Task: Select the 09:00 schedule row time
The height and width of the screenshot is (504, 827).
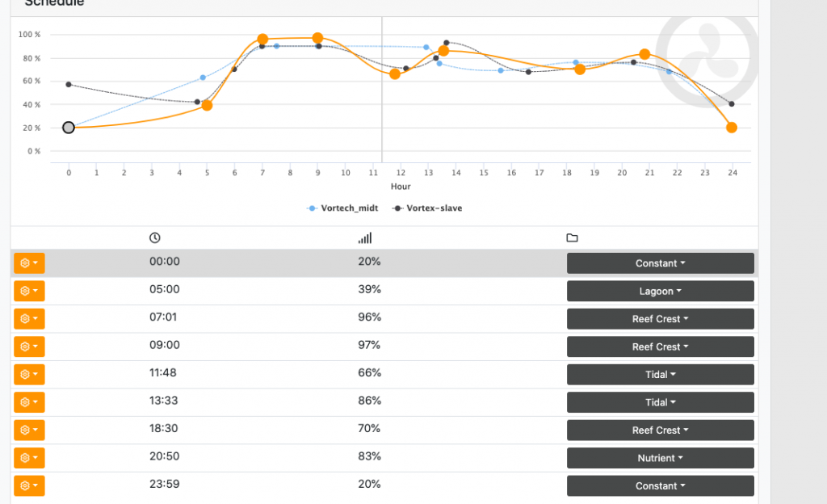Action: (x=165, y=346)
